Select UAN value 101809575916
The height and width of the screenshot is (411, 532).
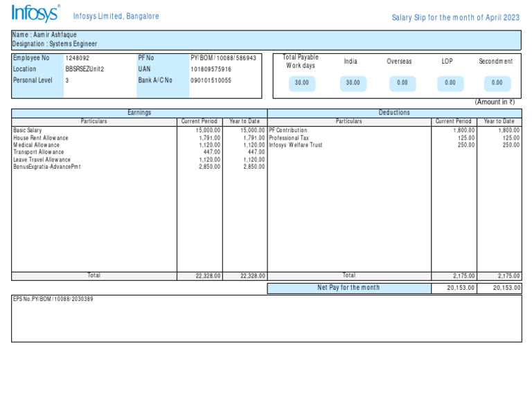coord(211,69)
